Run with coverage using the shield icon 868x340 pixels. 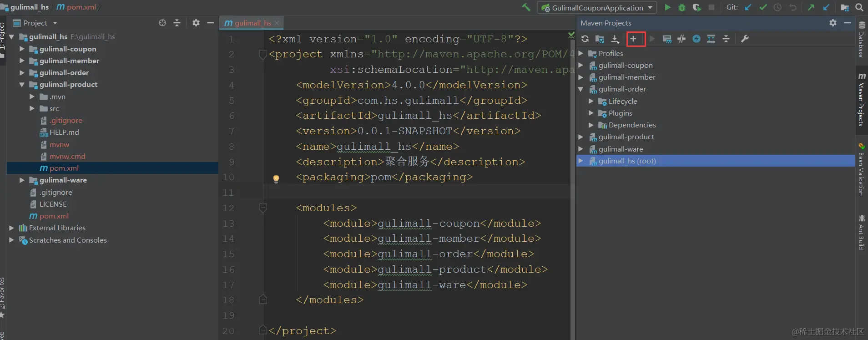coord(696,7)
